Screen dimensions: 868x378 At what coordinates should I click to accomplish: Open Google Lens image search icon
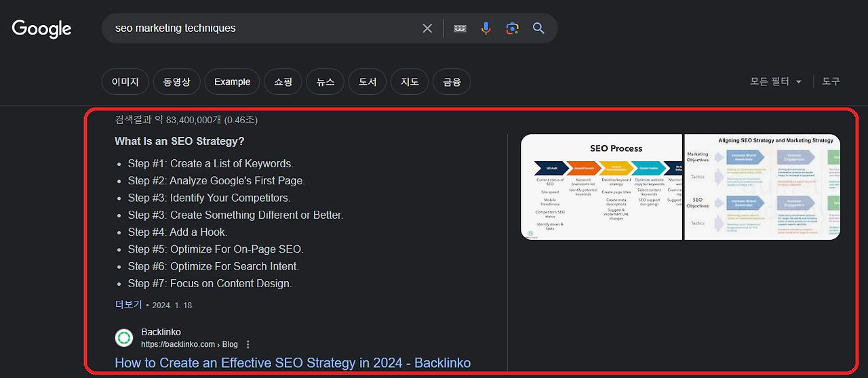pos(512,28)
